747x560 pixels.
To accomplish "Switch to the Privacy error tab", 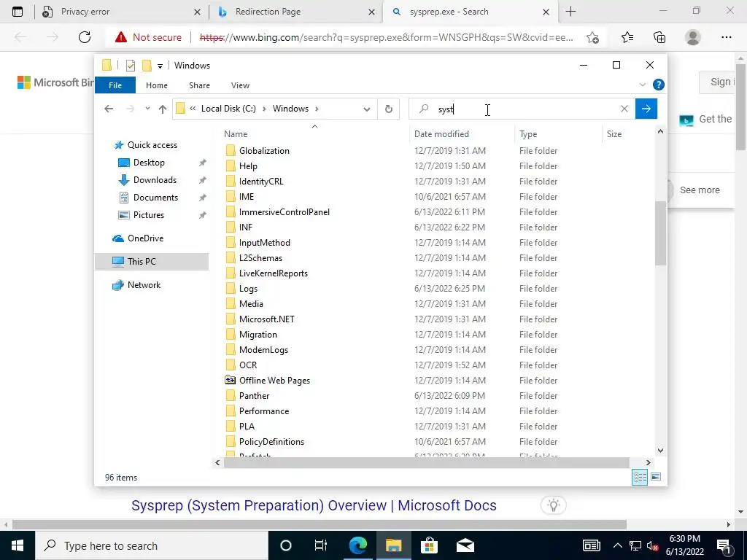I will pyautogui.click(x=122, y=12).
